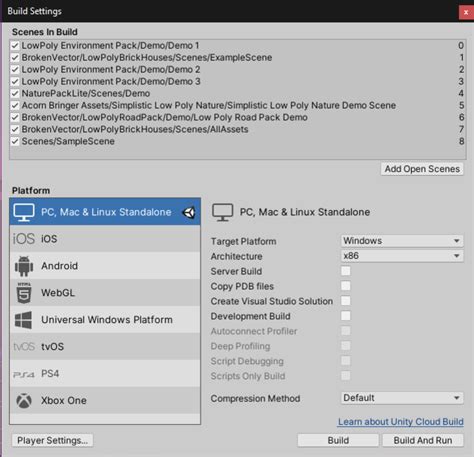474x457 pixels.
Task: Open the Architecture x86 dropdown
Action: tap(402, 256)
